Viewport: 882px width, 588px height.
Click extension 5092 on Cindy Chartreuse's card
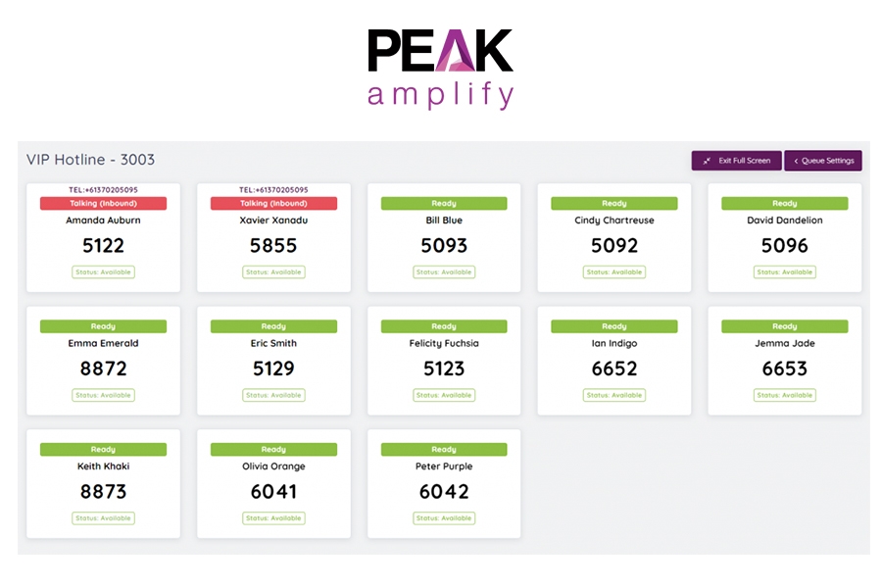pos(614,245)
